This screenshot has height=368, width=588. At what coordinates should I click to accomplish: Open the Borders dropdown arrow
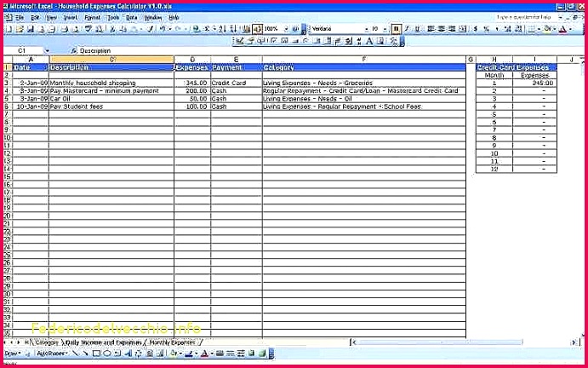click(539, 29)
